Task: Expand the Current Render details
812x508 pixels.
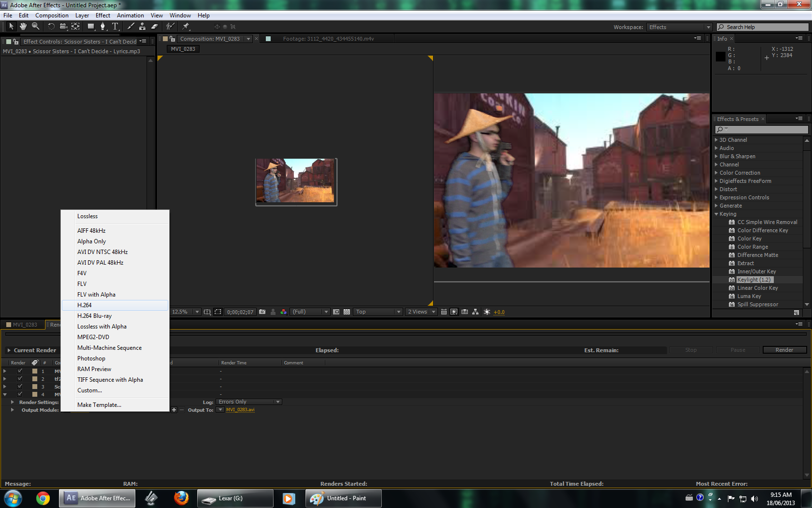Action: coord(9,350)
